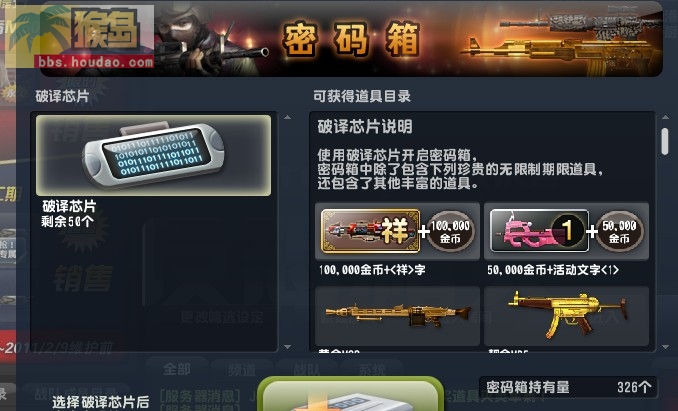
Task: Click up arrow of chip list scrollbar
Action: click(x=288, y=117)
